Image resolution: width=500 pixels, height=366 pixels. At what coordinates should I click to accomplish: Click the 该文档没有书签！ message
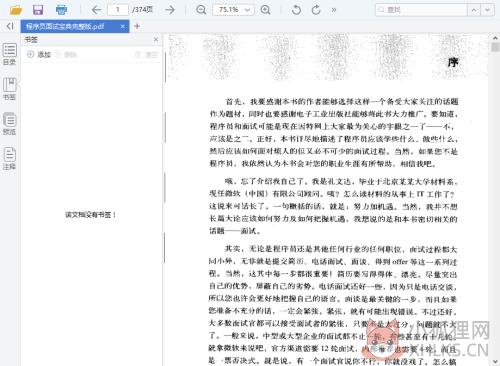pyautogui.click(x=91, y=215)
